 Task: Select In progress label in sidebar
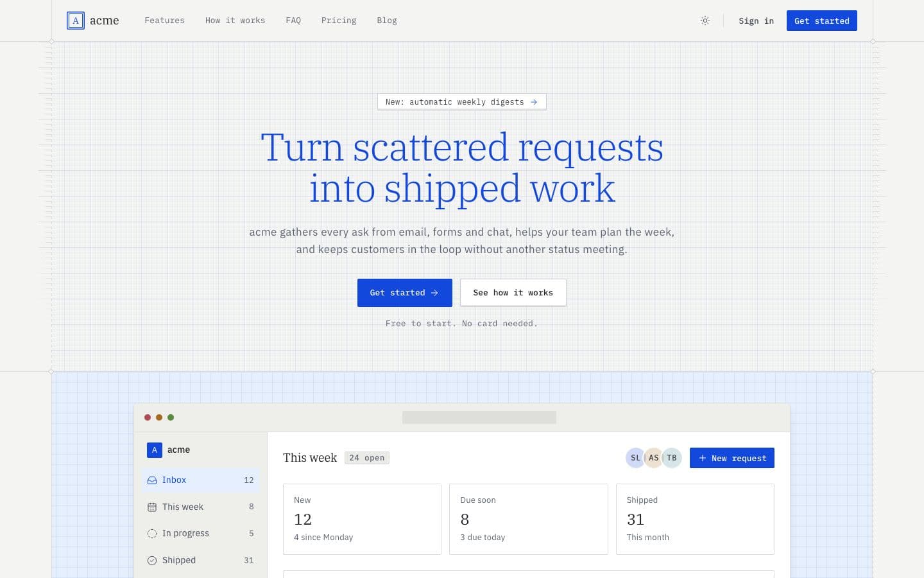185,533
